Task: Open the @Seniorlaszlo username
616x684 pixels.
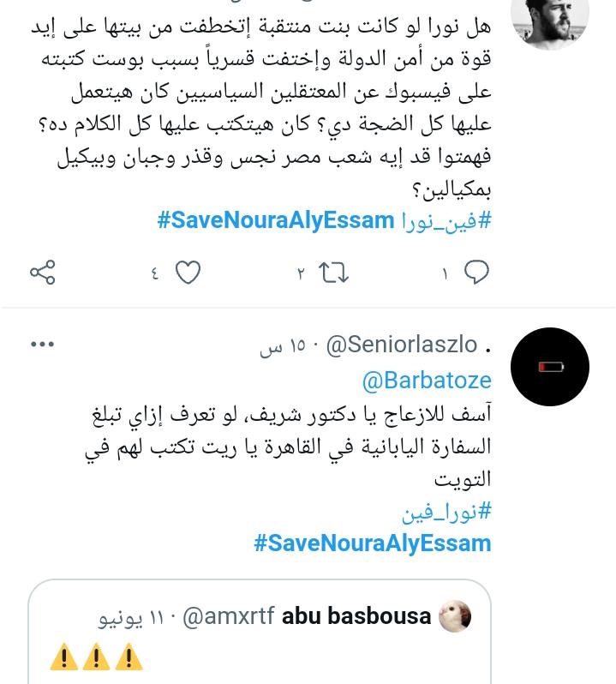Action: (402, 345)
